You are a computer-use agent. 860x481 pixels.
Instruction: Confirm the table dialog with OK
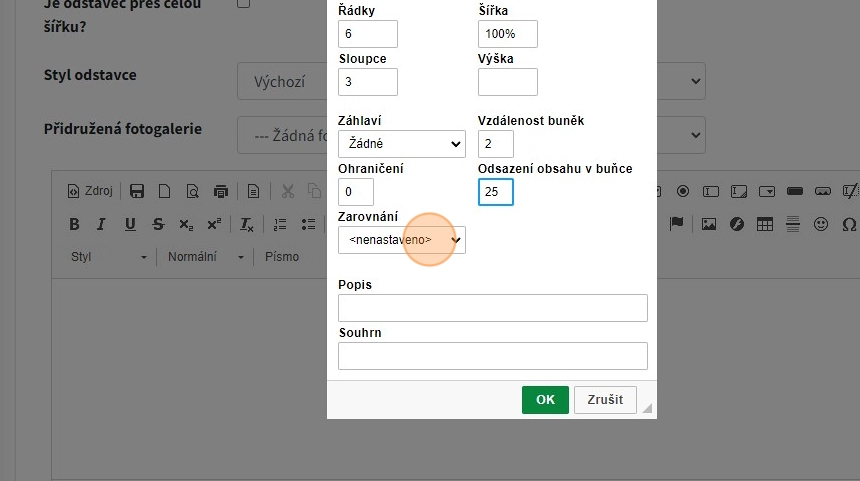tap(545, 400)
